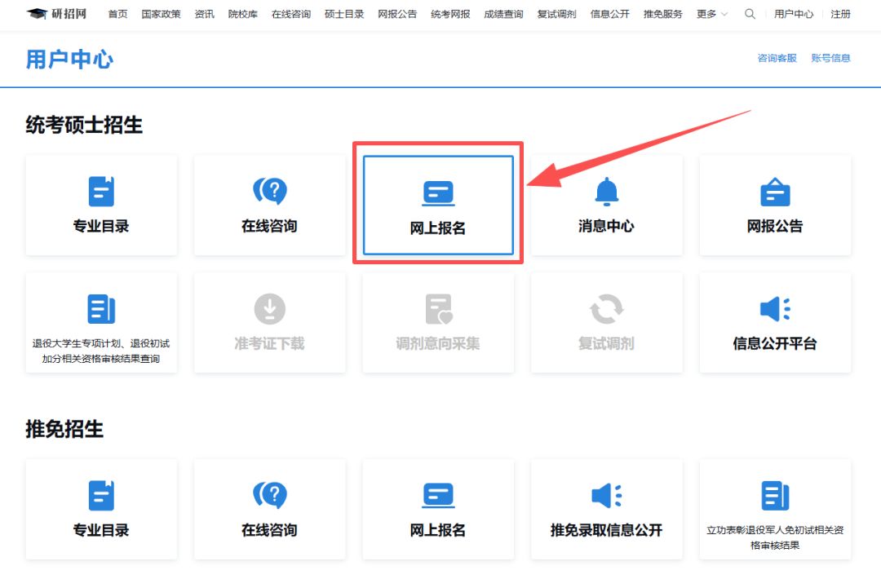Click 专业目录 label under 统考硕士招生
The width and height of the screenshot is (881, 588).
pos(101,226)
